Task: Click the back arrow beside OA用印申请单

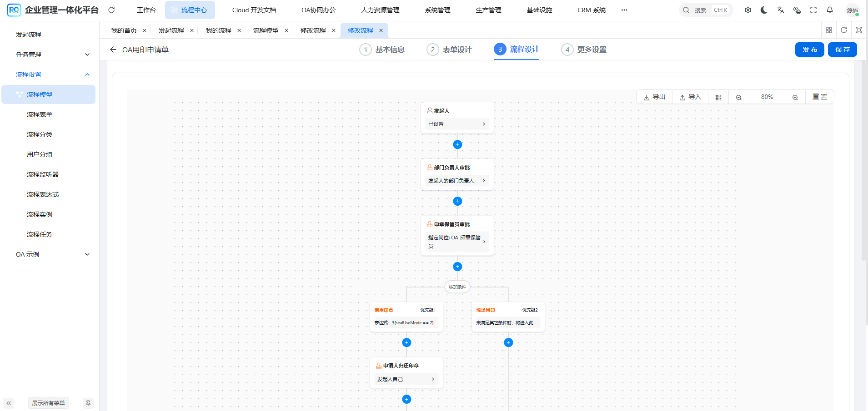Action: tap(113, 50)
